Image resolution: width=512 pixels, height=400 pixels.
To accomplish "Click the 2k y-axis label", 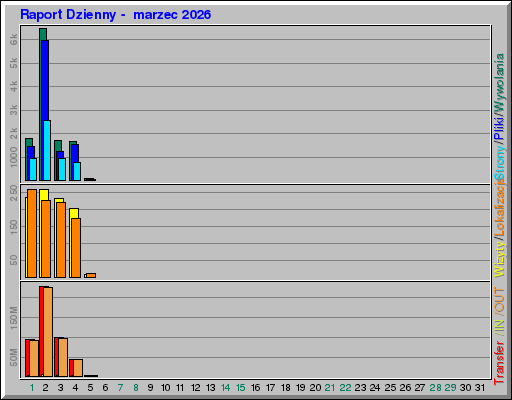I will click(x=14, y=133).
